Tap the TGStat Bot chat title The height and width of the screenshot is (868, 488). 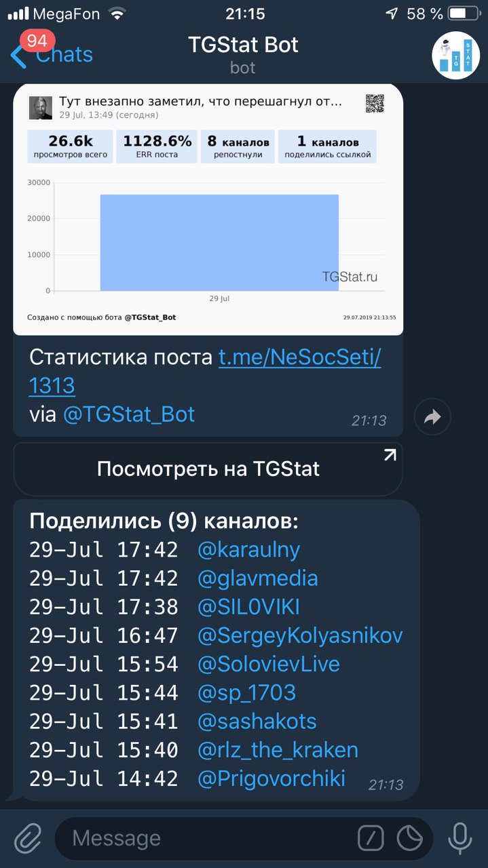click(x=243, y=46)
